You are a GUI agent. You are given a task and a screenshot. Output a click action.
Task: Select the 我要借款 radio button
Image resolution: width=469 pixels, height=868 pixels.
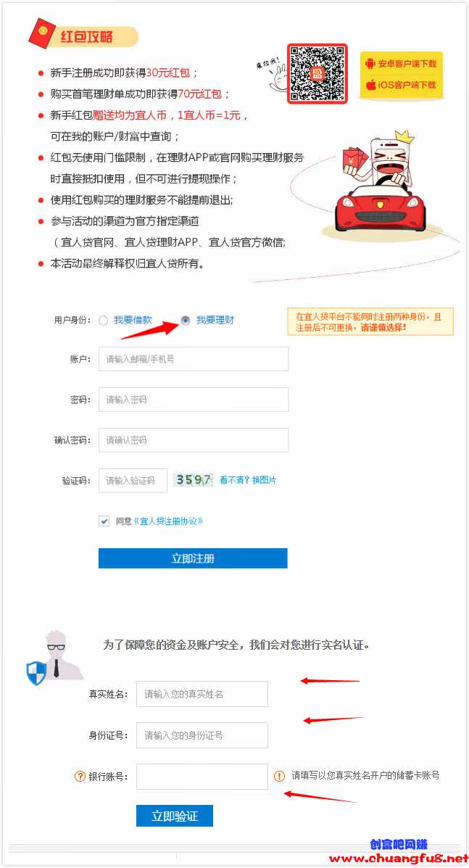(103, 321)
